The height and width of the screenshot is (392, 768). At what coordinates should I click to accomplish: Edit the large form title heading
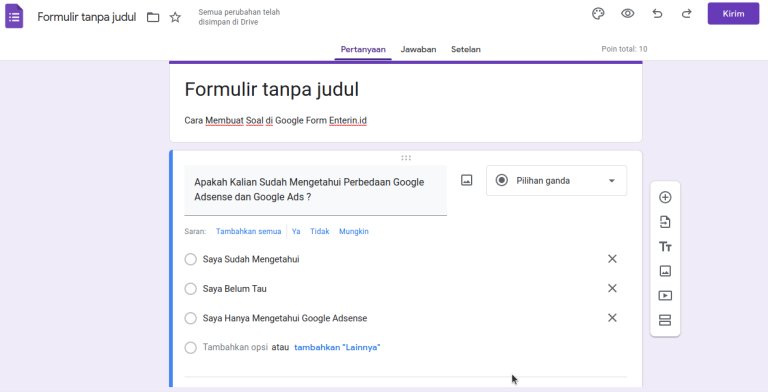point(272,89)
